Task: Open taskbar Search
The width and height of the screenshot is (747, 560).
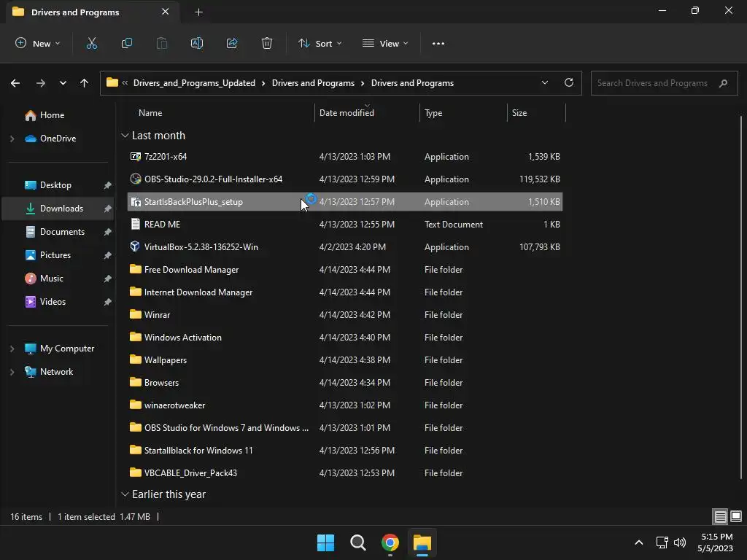Action: (x=357, y=542)
